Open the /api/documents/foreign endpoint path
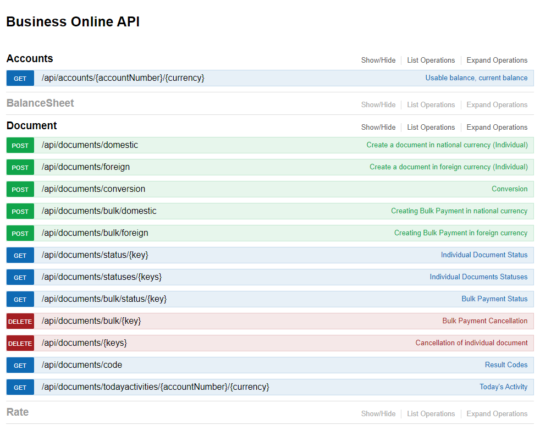This screenshot has width=540, height=425. click(86, 167)
